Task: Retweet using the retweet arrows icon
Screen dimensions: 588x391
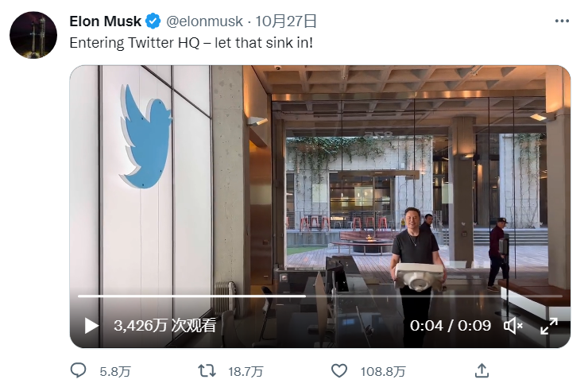Action: tap(207, 370)
